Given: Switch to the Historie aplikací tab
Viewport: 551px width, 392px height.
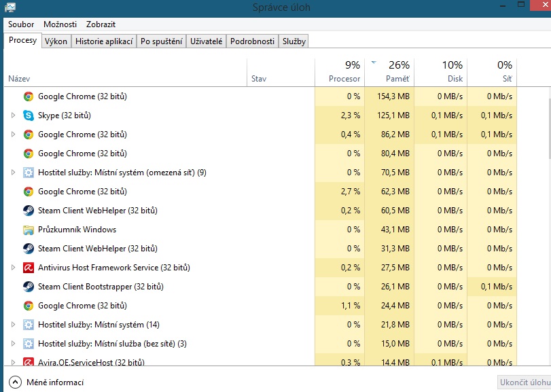Looking at the screenshot, I should click(104, 41).
